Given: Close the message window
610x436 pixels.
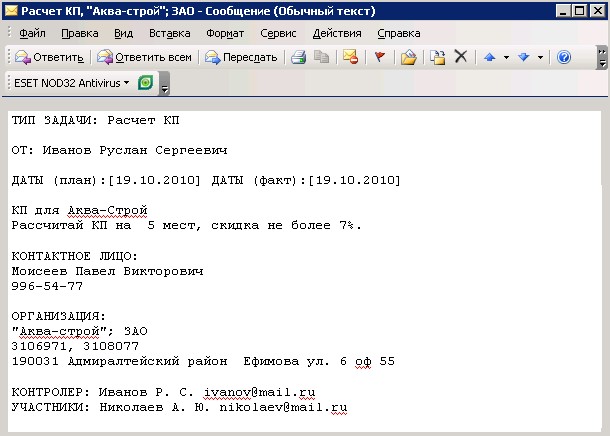Looking at the screenshot, I should (598, 11).
